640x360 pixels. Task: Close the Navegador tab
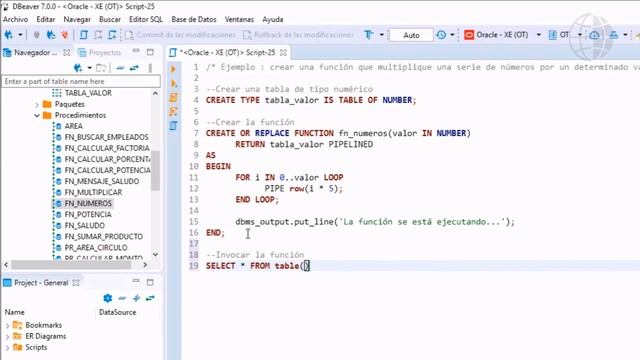(67, 52)
